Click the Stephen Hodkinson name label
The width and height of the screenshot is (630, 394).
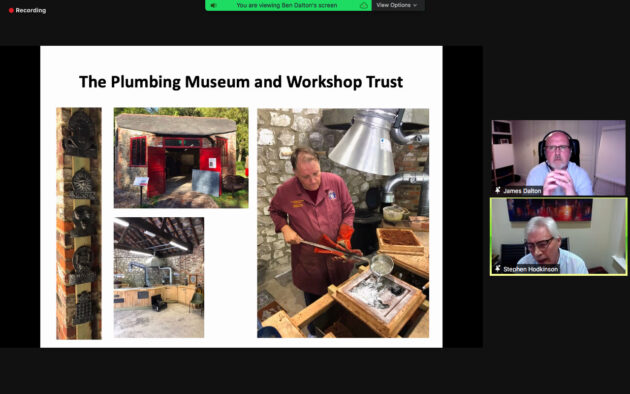pyautogui.click(x=530, y=269)
